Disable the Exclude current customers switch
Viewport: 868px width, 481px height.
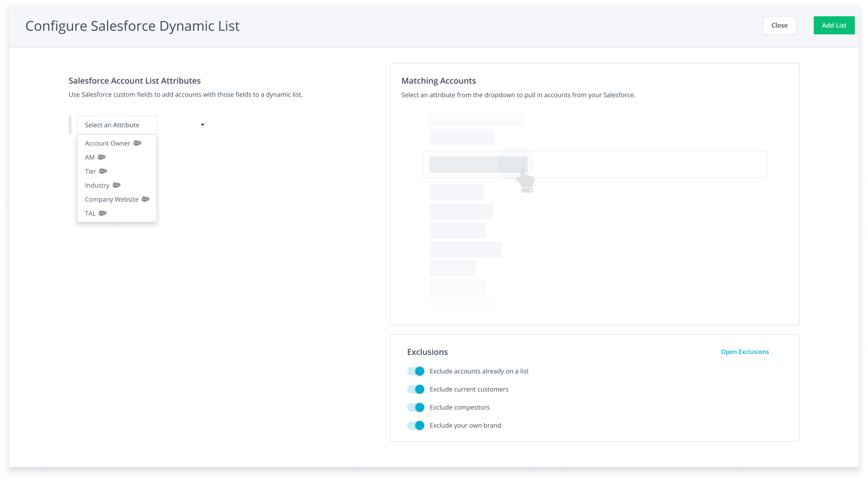point(416,389)
